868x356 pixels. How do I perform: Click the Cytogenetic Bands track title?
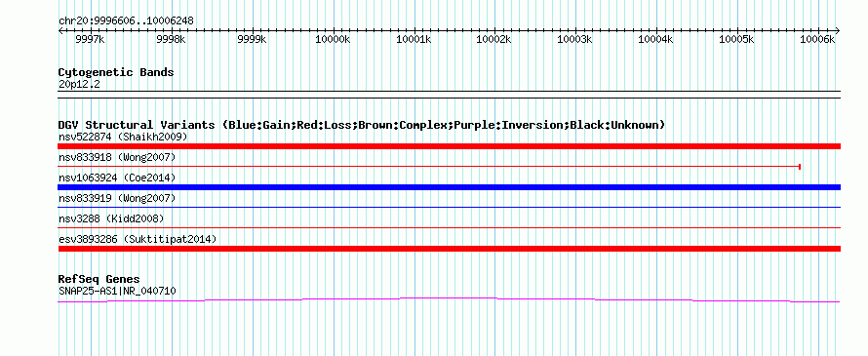tap(116, 72)
